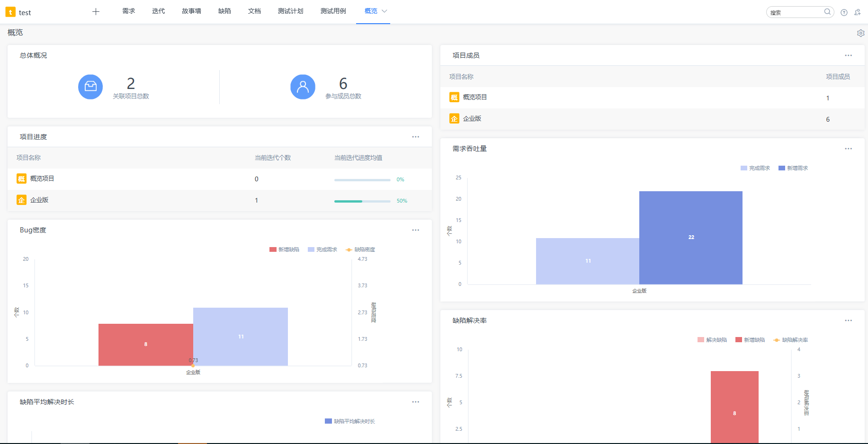Toggle 缺陷解决率 legend in 缺陷解决率 chart
This screenshot has width=868, height=444.
[791, 340]
